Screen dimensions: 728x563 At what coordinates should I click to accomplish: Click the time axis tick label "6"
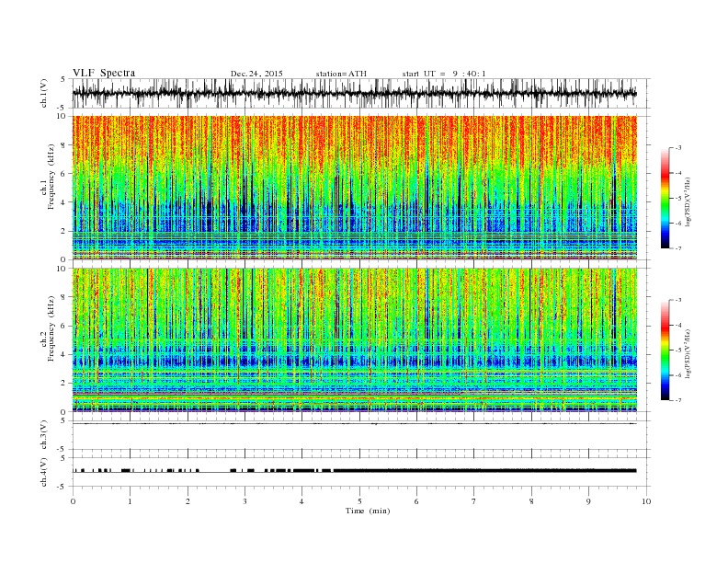[x=417, y=501]
